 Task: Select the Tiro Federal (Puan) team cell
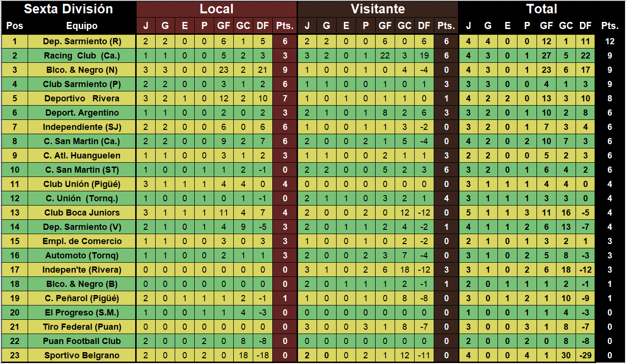(82, 327)
